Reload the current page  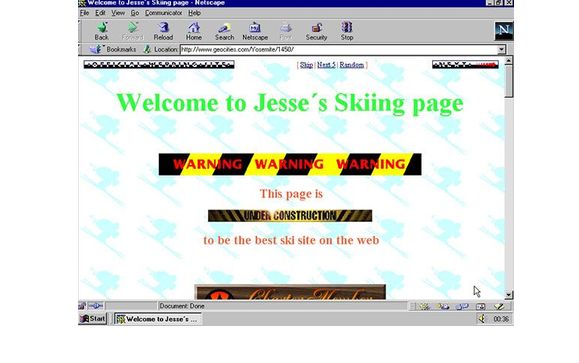point(163,31)
